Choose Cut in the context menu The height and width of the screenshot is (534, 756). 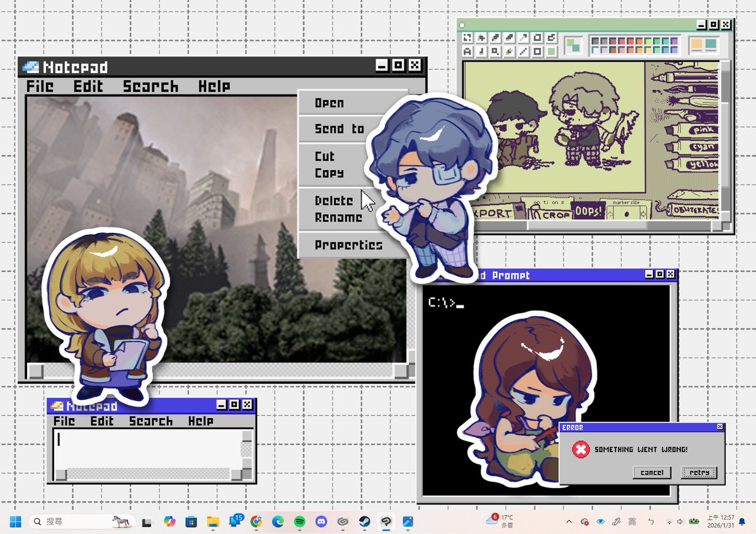(325, 156)
